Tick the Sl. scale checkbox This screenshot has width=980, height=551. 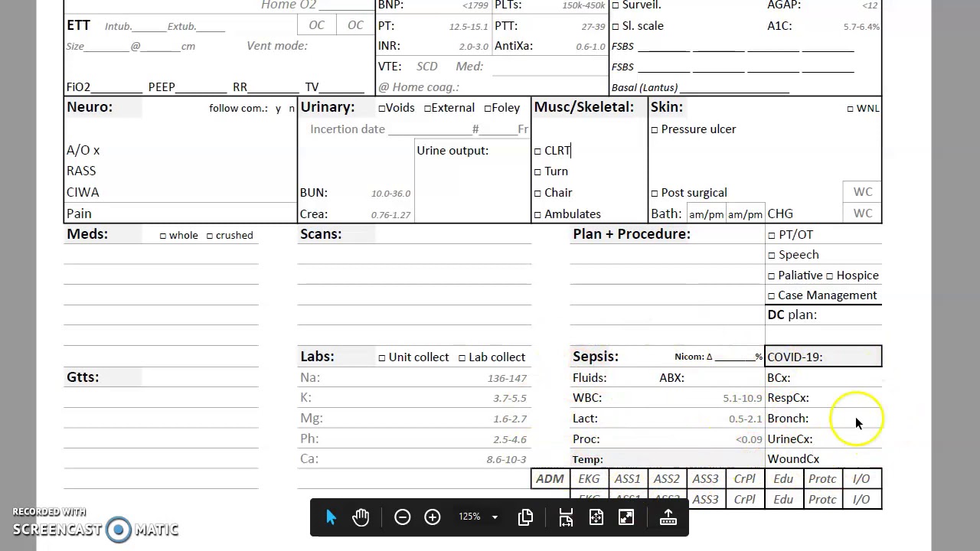(616, 26)
